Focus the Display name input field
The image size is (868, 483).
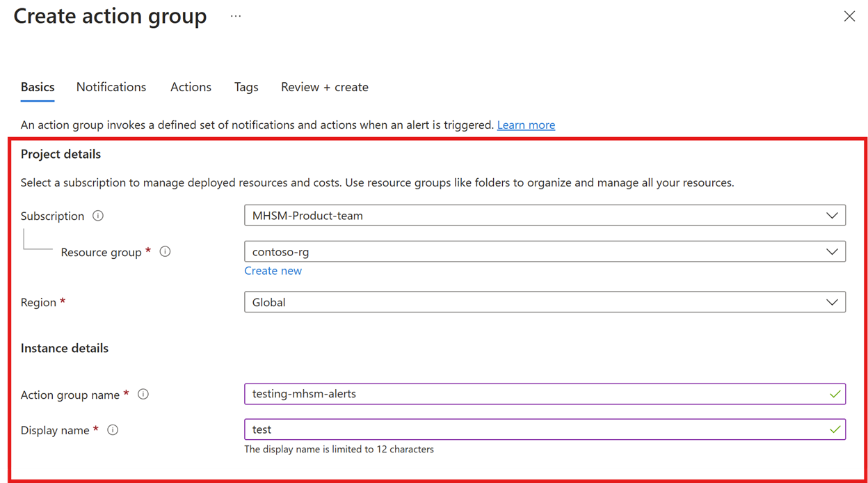click(545, 429)
